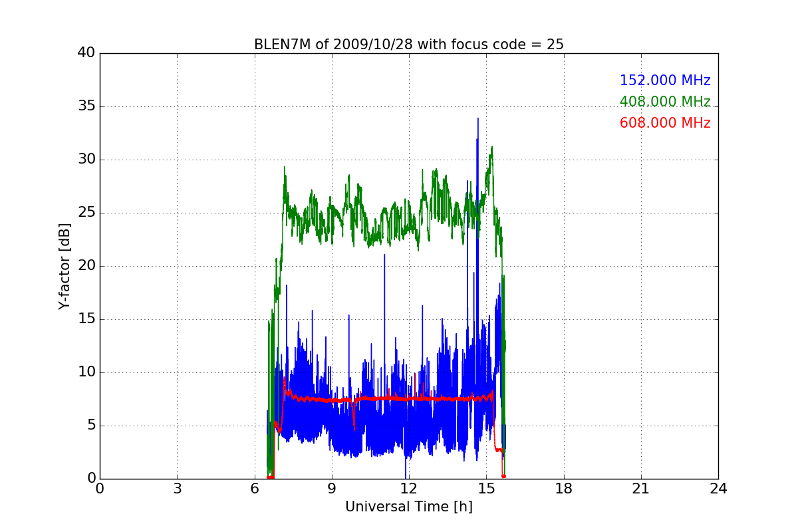Click x-axis tick label 6
The image size is (798, 532).
[254, 489]
